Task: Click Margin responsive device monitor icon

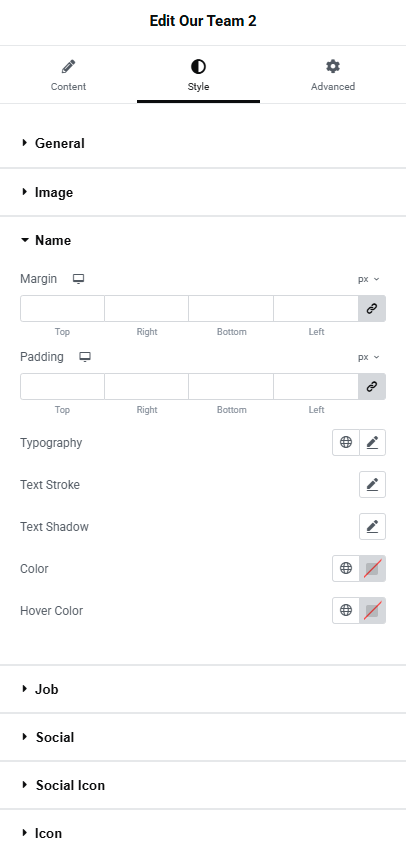Action: click(x=79, y=279)
